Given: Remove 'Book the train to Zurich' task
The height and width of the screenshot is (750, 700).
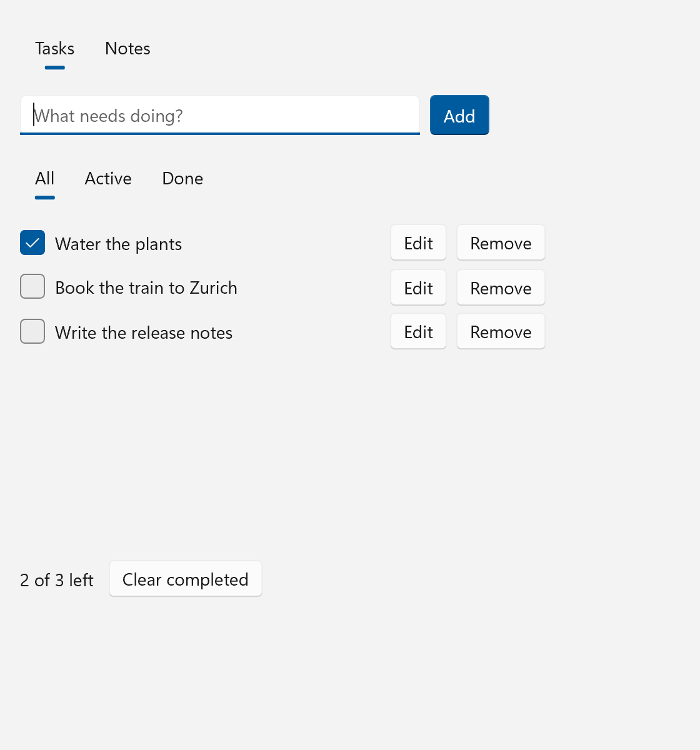Looking at the screenshot, I should (x=501, y=288).
